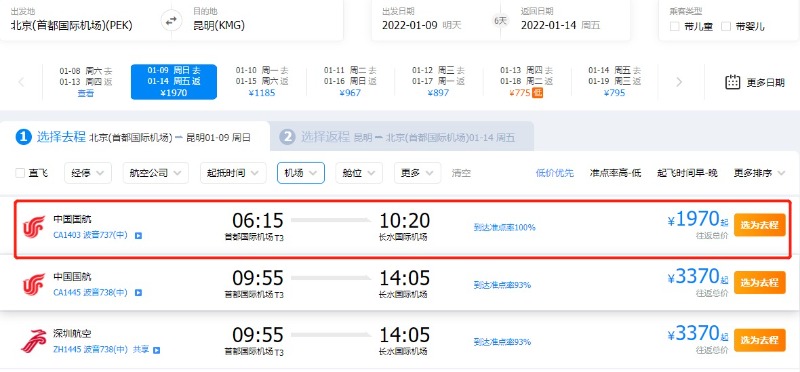Show previous dates with left arrow

tap(21, 82)
